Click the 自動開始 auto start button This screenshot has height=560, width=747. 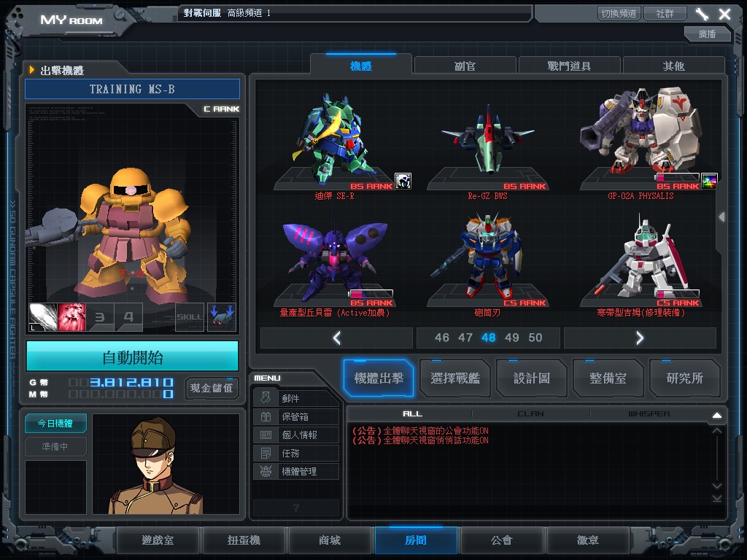pyautogui.click(x=133, y=357)
